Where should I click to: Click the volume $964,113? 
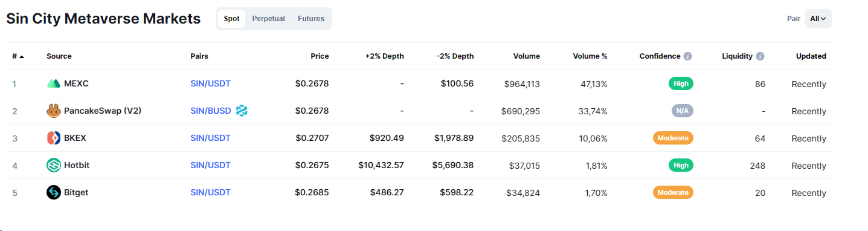coord(522,84)
